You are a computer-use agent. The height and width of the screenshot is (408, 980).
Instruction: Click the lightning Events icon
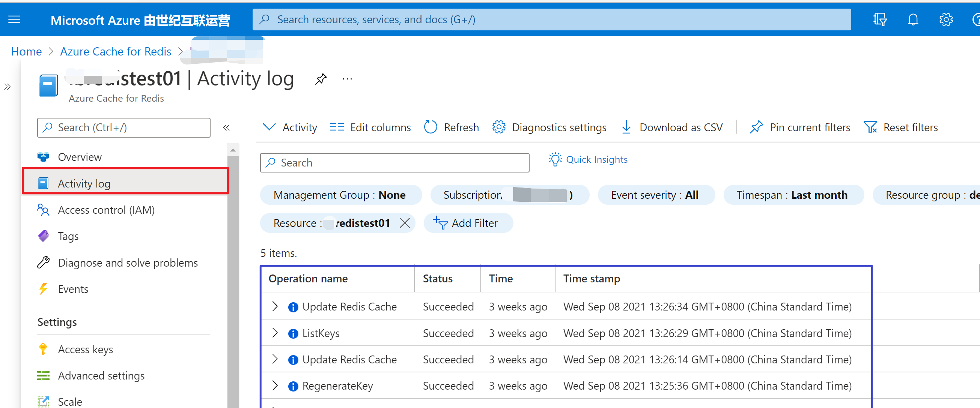[44, 289]
